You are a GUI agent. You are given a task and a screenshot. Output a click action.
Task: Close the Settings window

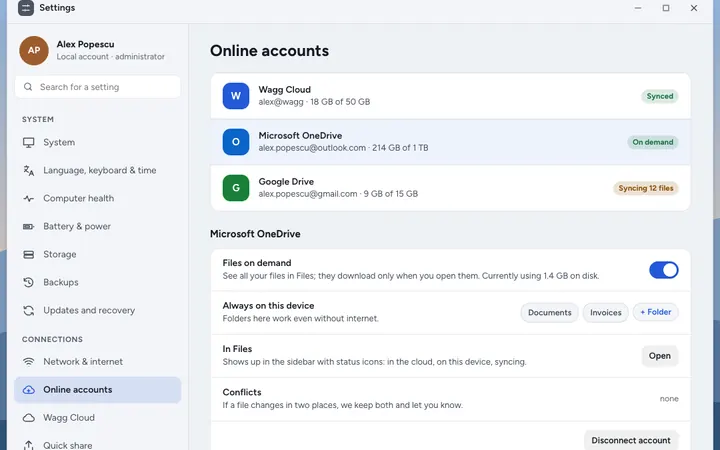[694, 8]
